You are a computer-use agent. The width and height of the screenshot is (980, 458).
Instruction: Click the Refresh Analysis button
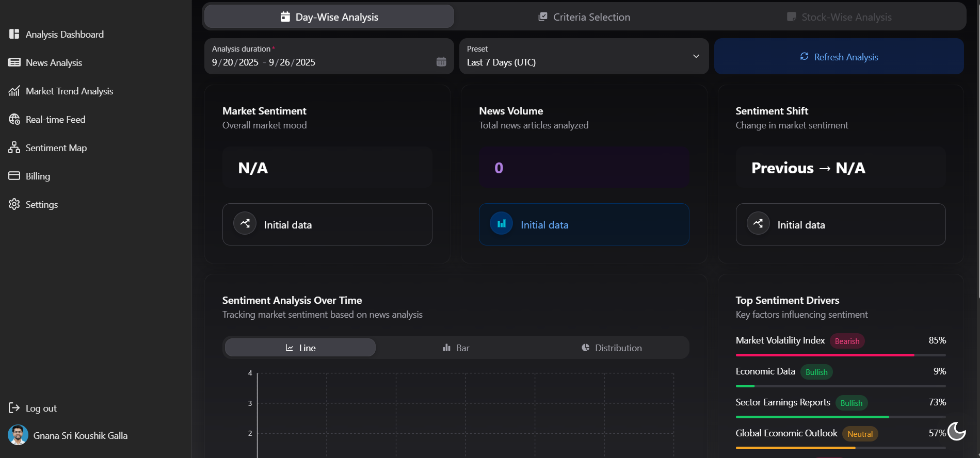(x=839, y=57)
